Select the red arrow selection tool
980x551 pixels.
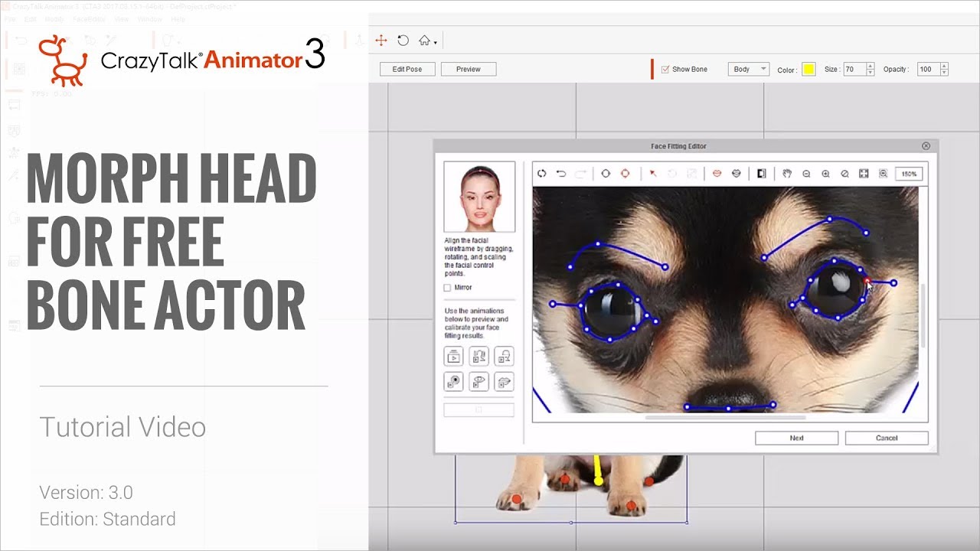[653, 174]
